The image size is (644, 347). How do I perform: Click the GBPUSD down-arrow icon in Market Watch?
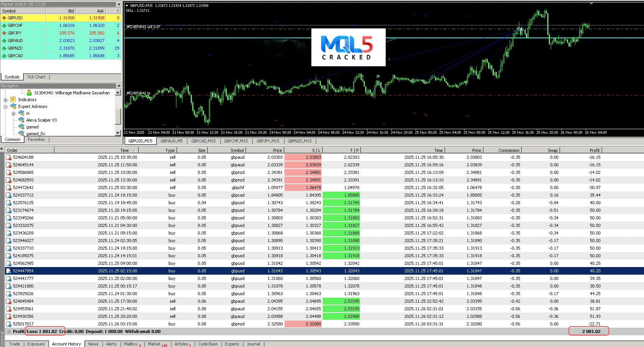pos(4,18)
